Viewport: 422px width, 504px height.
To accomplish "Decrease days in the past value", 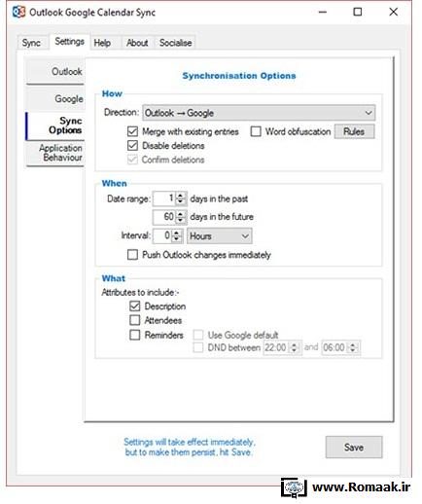I will [x=181, y=202].
